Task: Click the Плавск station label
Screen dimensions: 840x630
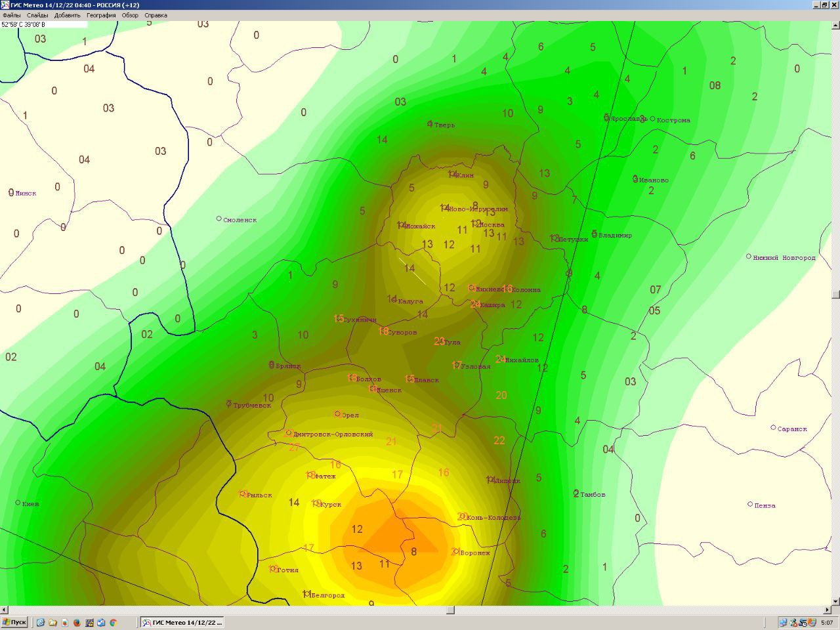Action: tap(427, 380)
